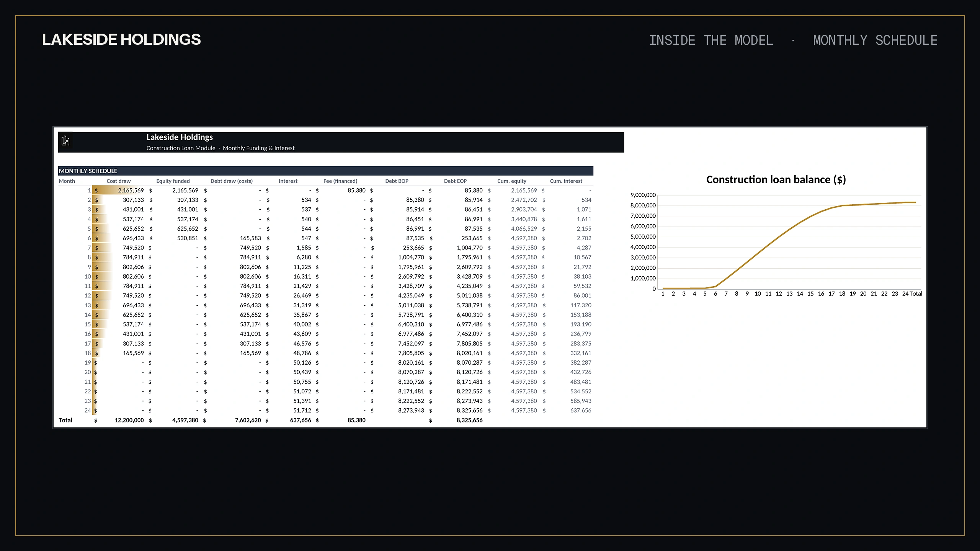Select the month 7 interest value 1,585
Screen dimensions: 980x551
click(x=304, y=248)
